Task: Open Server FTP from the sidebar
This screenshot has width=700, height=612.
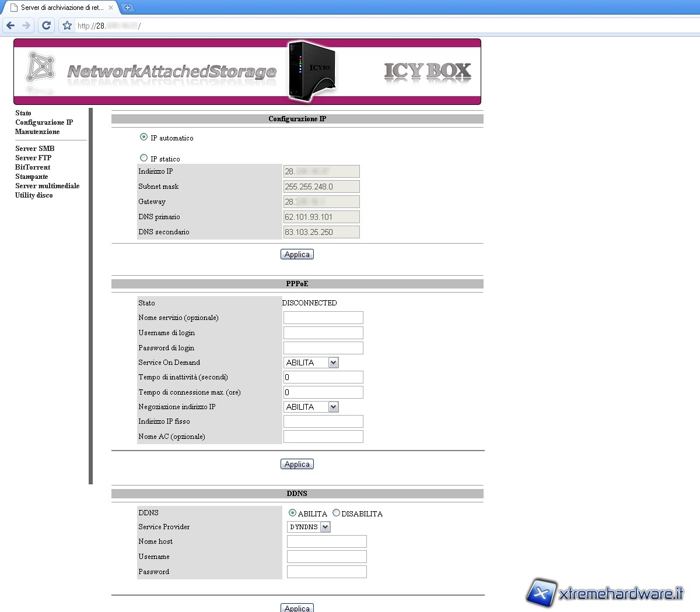Action: 33,158
